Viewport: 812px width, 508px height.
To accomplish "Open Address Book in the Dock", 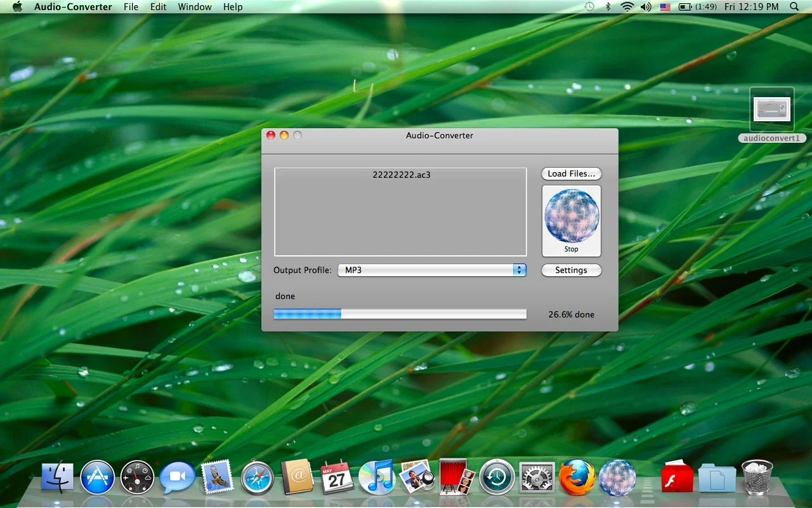I will [297, 476].
